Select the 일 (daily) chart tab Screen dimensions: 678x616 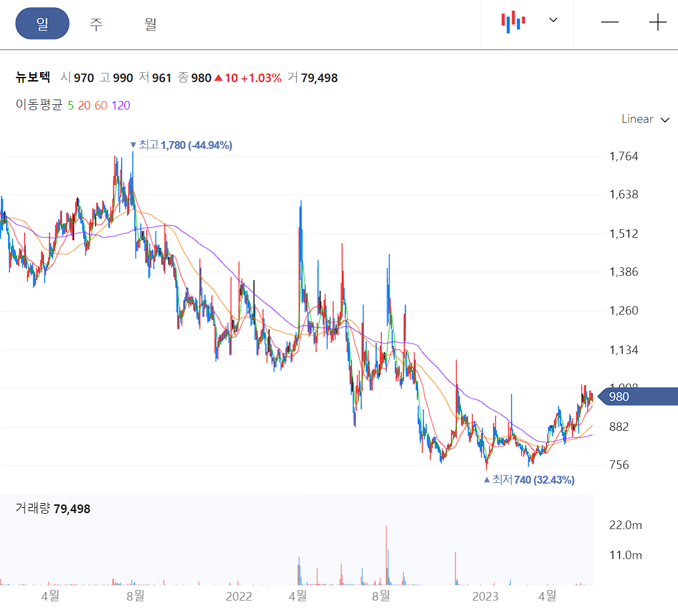pyautogui.click(x=42, y=23)
